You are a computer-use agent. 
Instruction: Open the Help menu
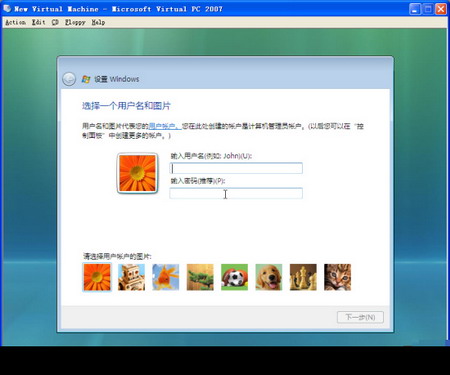coord(98,22)
